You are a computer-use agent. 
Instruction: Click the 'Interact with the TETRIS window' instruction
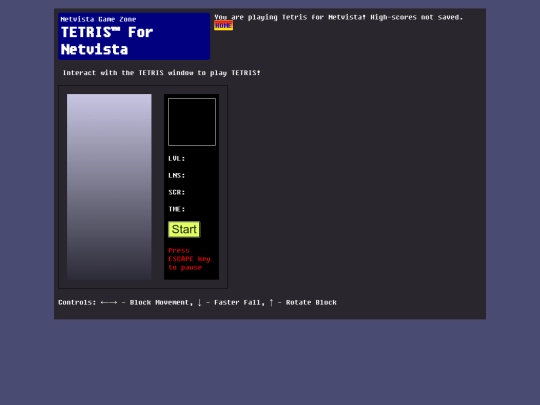point(161,73)
